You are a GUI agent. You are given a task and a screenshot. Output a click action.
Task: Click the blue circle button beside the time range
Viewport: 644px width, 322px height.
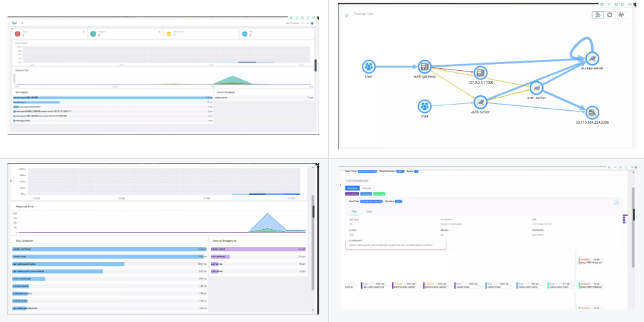pyautogui.click(x=312, y=23)
